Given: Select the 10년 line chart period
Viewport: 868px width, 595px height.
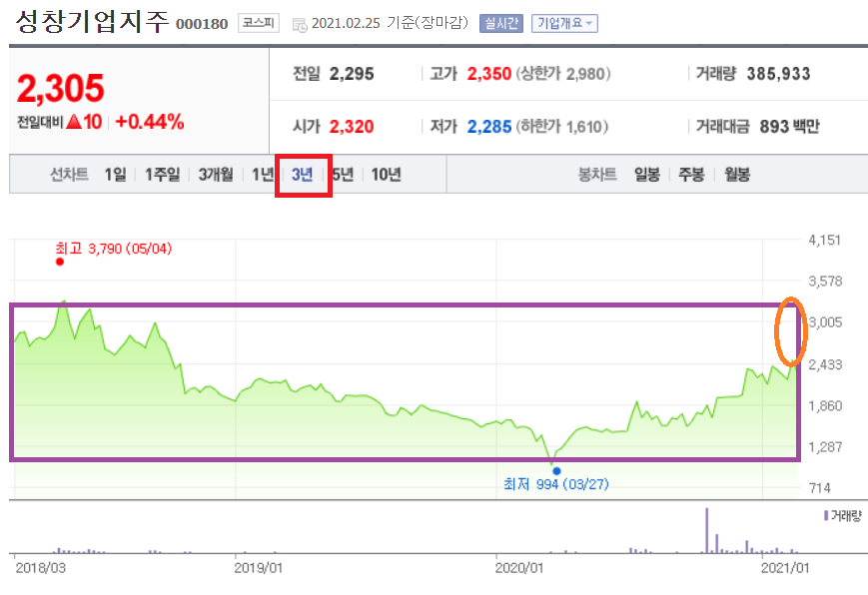Looking at the screenshot, I should (x=386, y=175).
